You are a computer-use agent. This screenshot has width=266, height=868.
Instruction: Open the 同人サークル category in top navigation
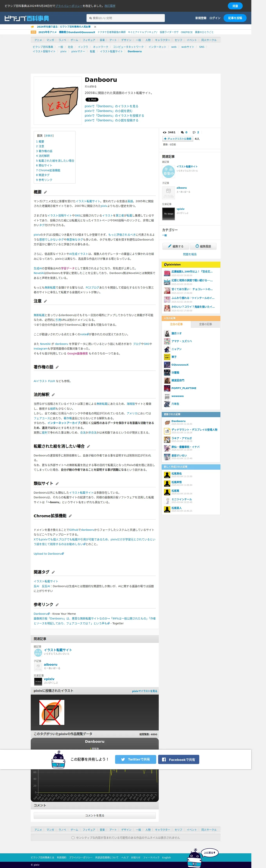coord(209,40)
